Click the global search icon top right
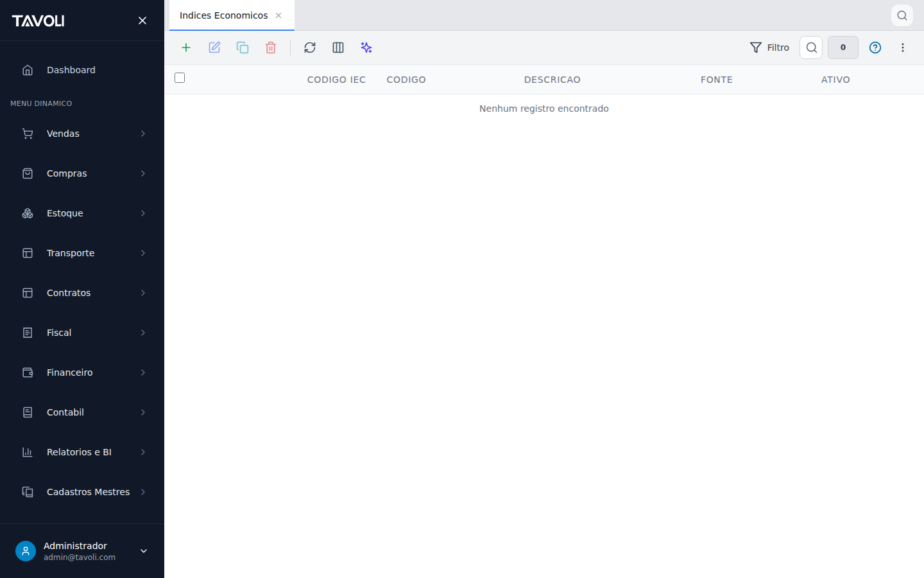 coord(902,15)
